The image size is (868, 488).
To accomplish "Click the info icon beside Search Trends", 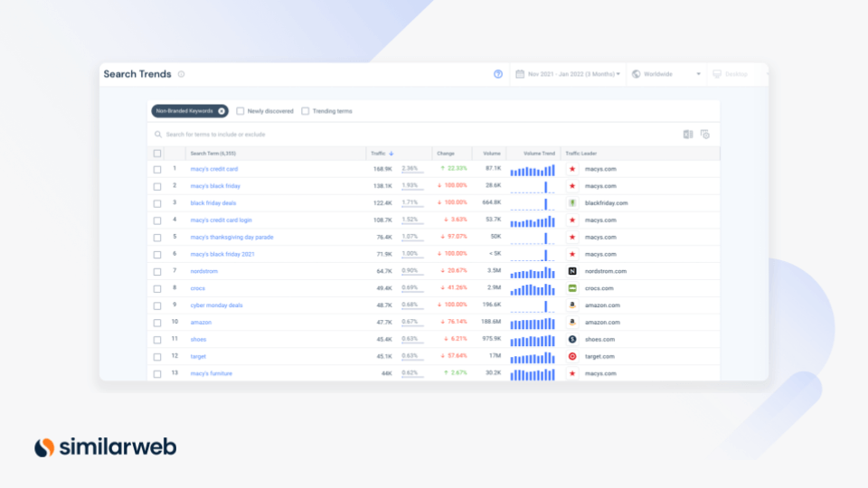I will coord(181,74).
